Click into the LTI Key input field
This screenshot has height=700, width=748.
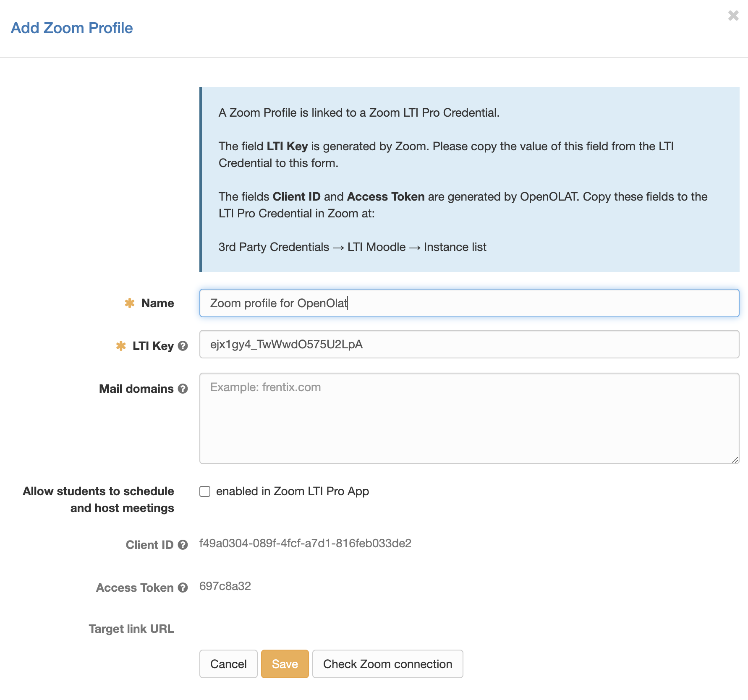pyautogui.click(x=468, y=344)
